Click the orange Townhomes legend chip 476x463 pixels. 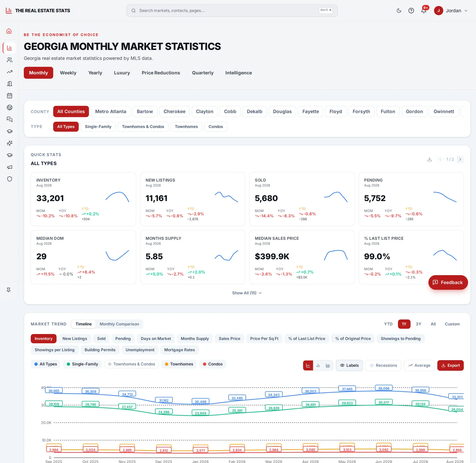pos(179,364)
